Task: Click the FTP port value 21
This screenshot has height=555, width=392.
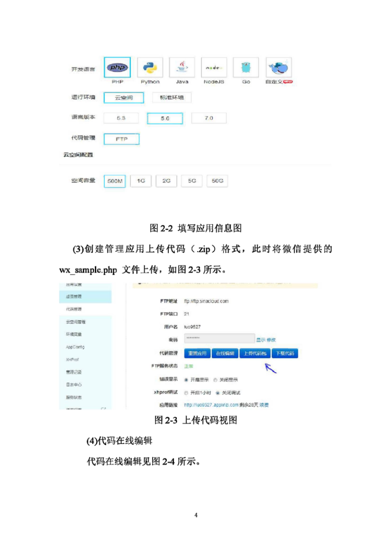Action: 187,314
